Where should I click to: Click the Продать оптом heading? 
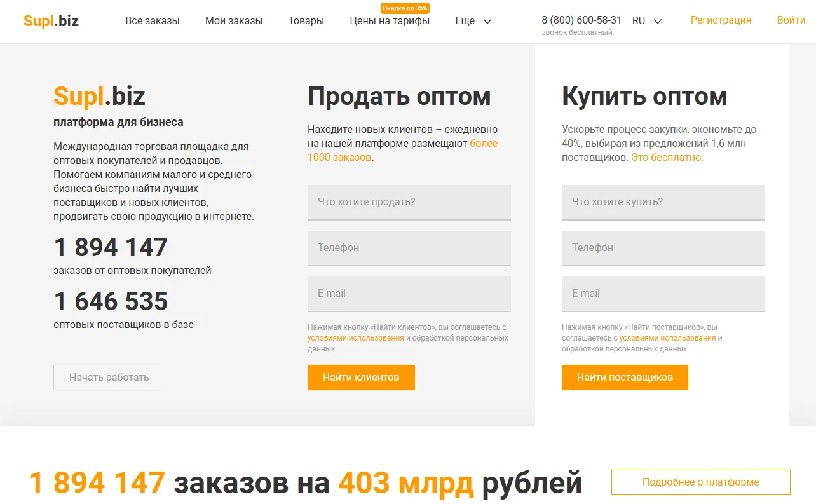(x=399, y=97)
